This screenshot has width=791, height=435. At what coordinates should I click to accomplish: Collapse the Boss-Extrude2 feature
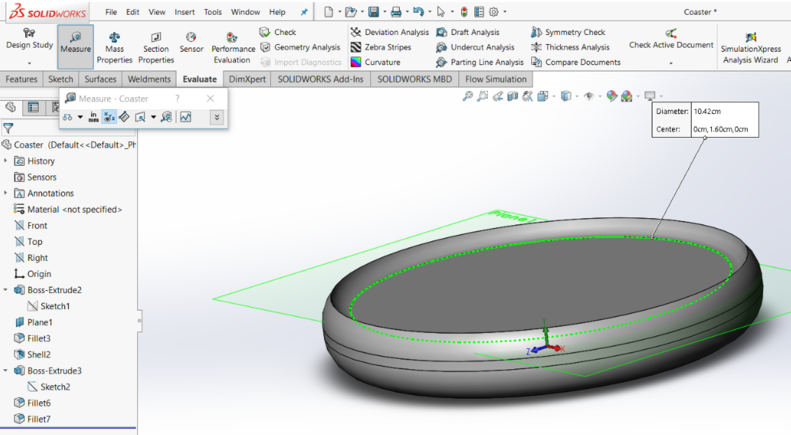click(6, 290)
